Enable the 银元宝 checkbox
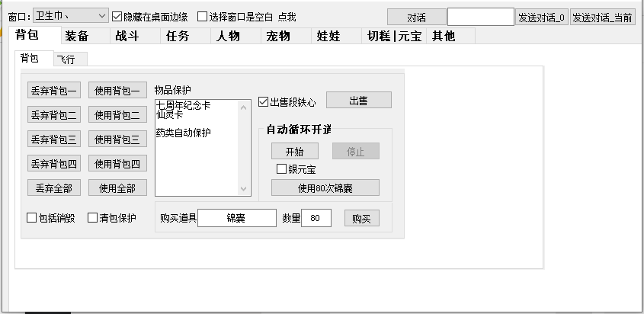644x314 pixels. pos(281,168)
